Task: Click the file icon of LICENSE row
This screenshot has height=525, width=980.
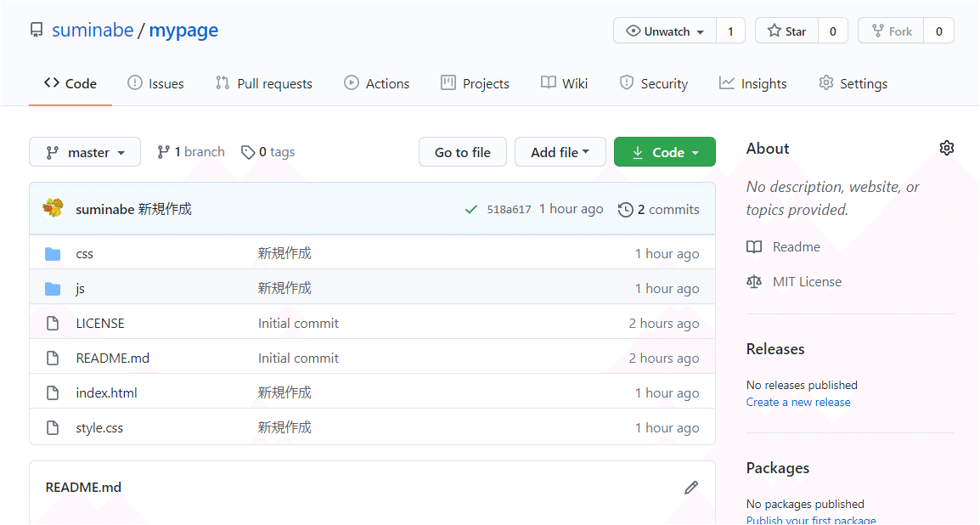Action: (x=54, y=323)
